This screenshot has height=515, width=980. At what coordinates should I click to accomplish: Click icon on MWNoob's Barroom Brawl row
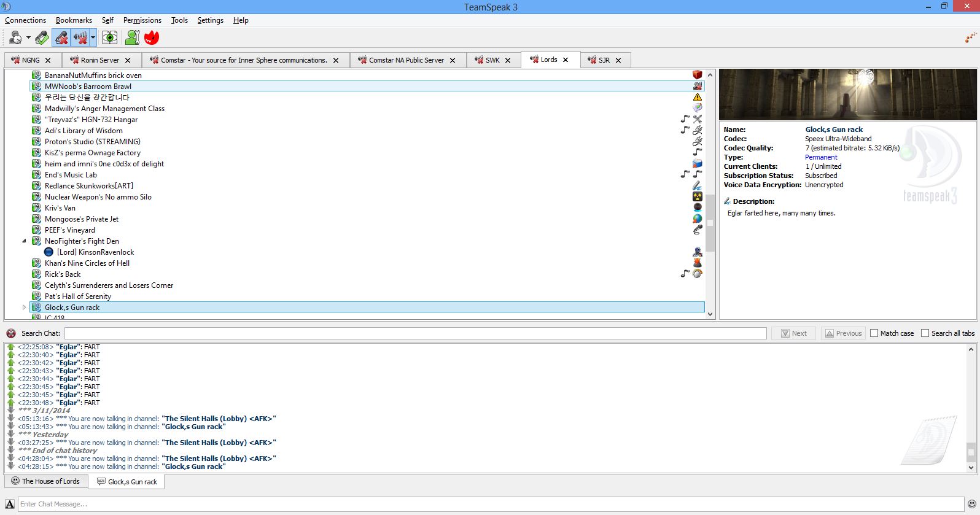tap(697, 86)
